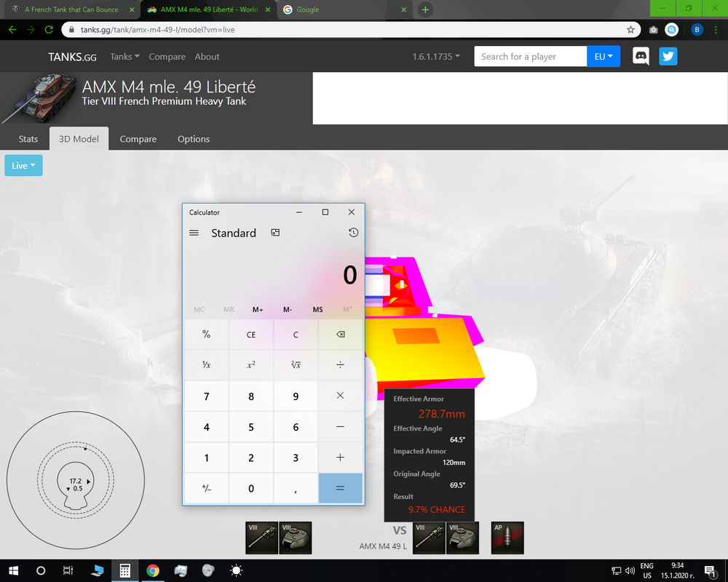The width and height of the screenshot is (728, 582).
Task: Click the square root key
Action: tap(296, 364)
